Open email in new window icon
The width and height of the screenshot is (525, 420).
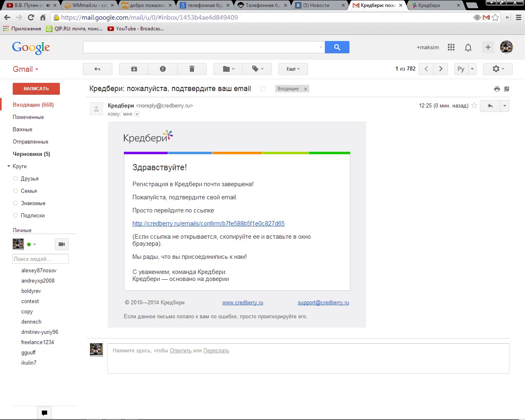[507, 89]
